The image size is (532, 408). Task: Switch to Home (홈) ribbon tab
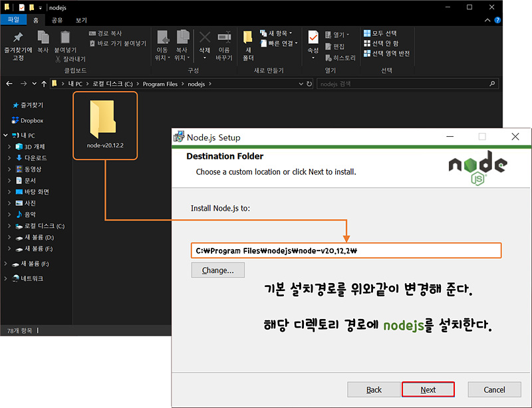pyautogui.click(x=36, y=20)
